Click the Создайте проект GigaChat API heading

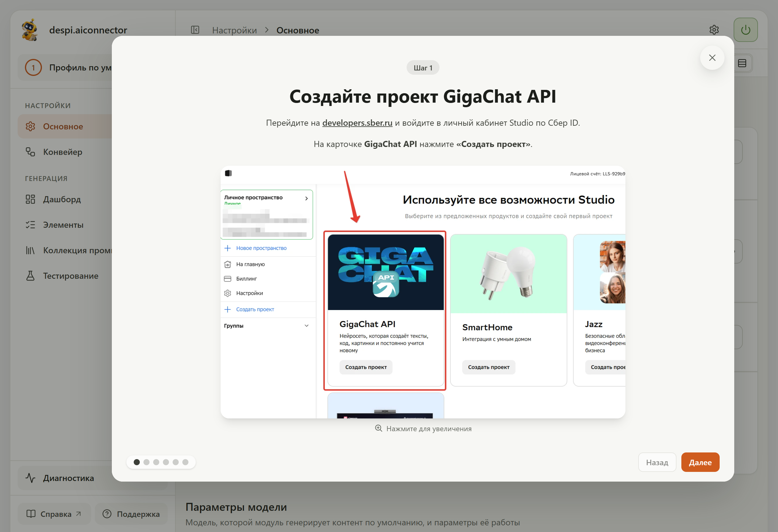pos(423,96)
